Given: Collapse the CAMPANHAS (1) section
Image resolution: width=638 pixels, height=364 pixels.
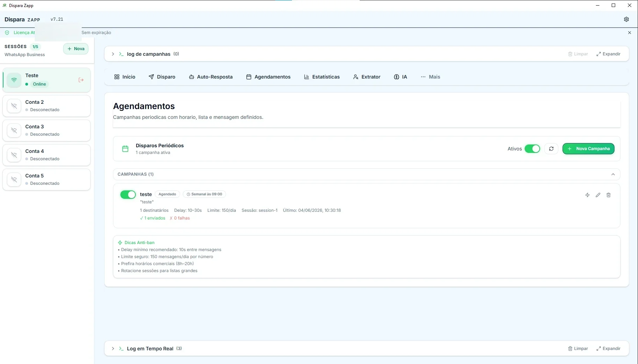Looking at the screenshot, I should click(613, 174).
